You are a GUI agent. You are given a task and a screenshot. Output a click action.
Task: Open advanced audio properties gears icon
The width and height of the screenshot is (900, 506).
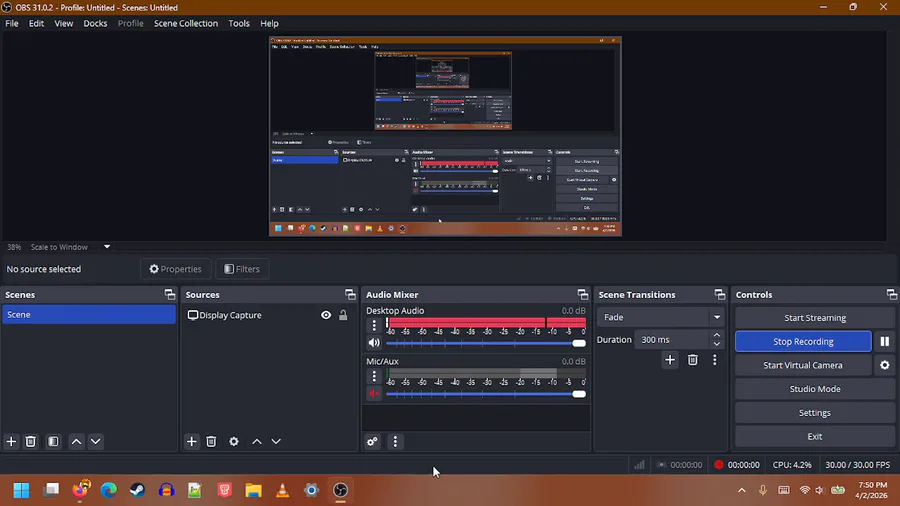pos(373,441)
